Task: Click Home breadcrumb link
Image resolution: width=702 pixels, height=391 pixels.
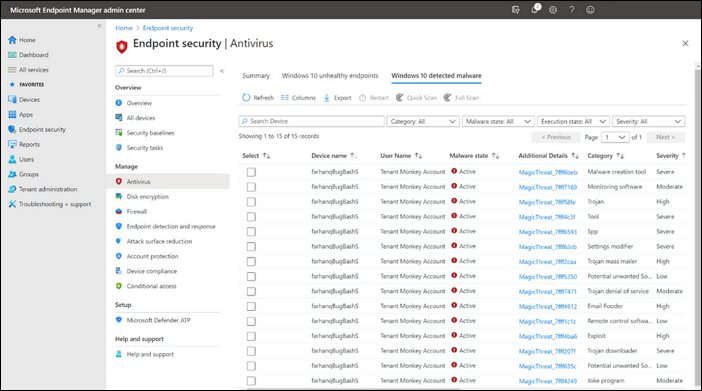Action: 124,28
